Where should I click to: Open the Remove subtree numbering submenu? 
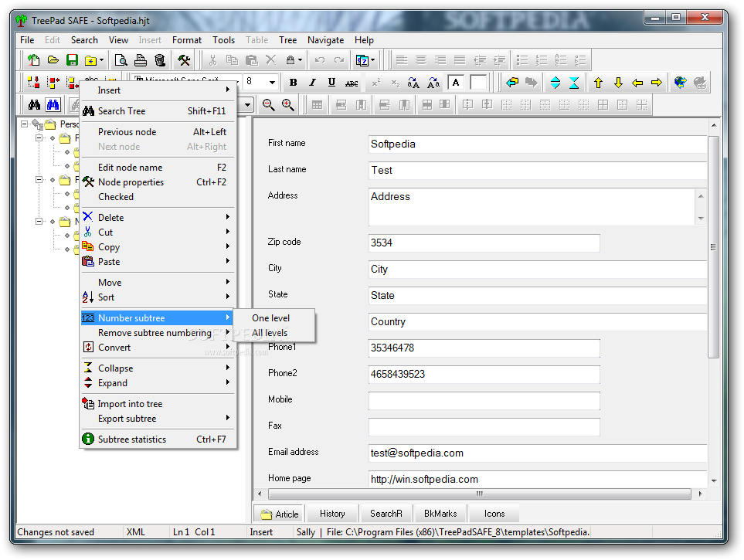pyautogui.click(x=158, y=333)
